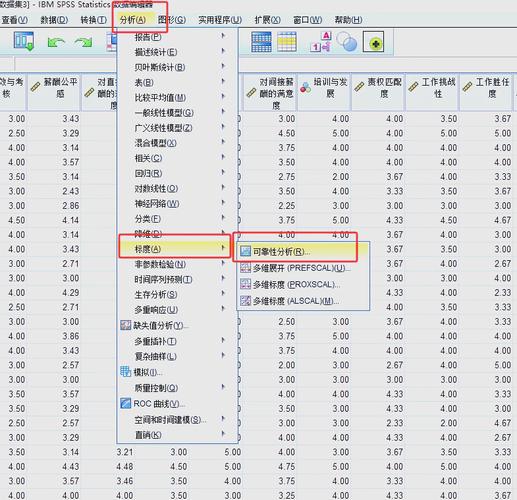
Task: Open the 实用程序(U) menu
Action: tap(220, 20)
